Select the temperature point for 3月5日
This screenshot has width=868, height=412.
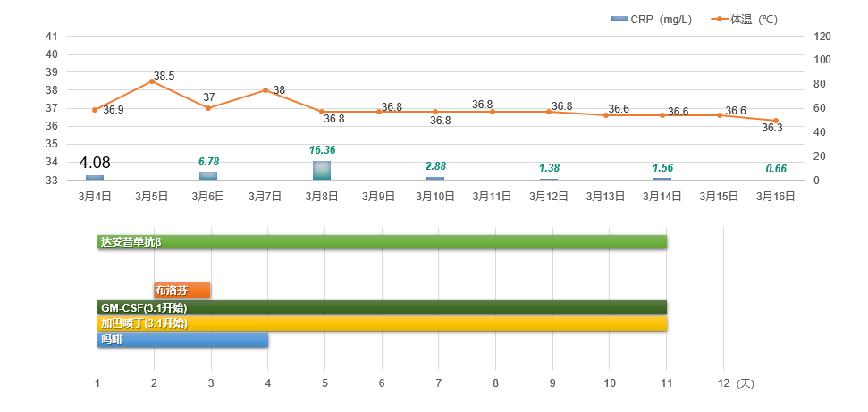[152, 81]
